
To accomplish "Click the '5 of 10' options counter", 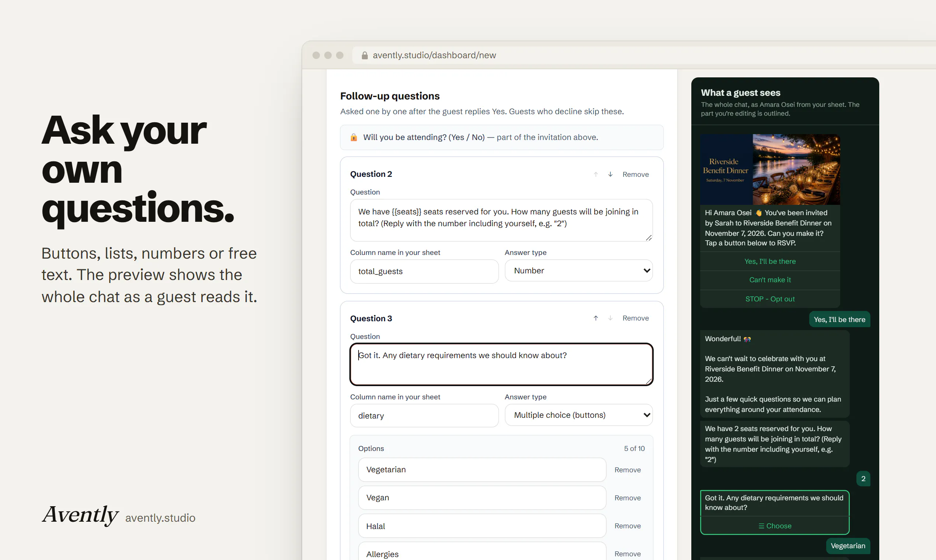I will click(634, 448).
